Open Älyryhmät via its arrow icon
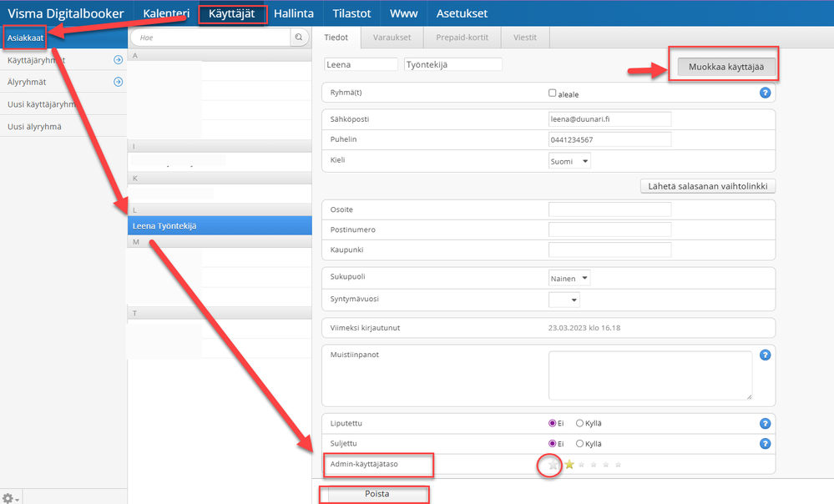Screen dimensions: 834x504 click(118, 82)
